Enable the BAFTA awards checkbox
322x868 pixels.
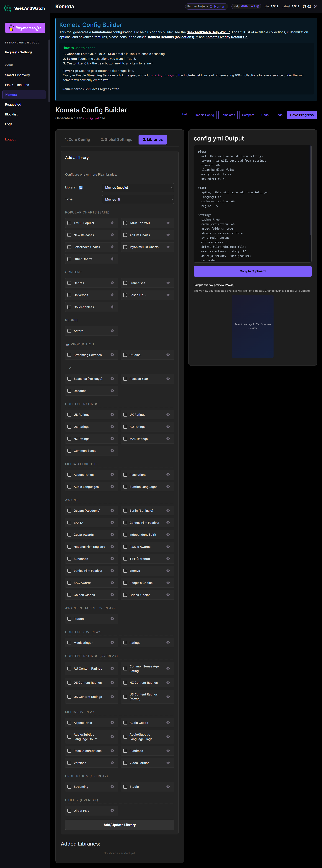point(69,523)
